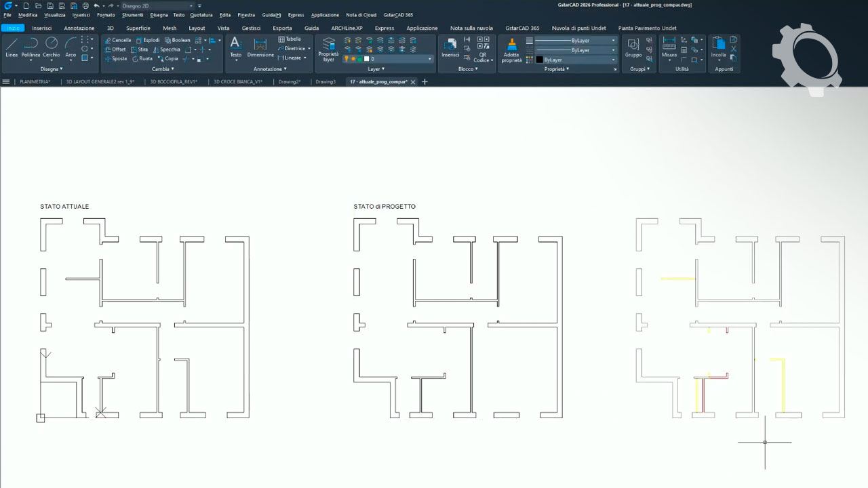Click the Esplodi button
The image size is (868, 488).
[148, 40]
